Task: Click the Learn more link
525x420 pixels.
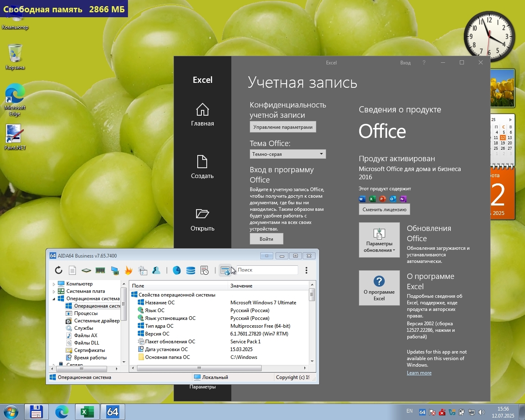Action: point(419,373)
